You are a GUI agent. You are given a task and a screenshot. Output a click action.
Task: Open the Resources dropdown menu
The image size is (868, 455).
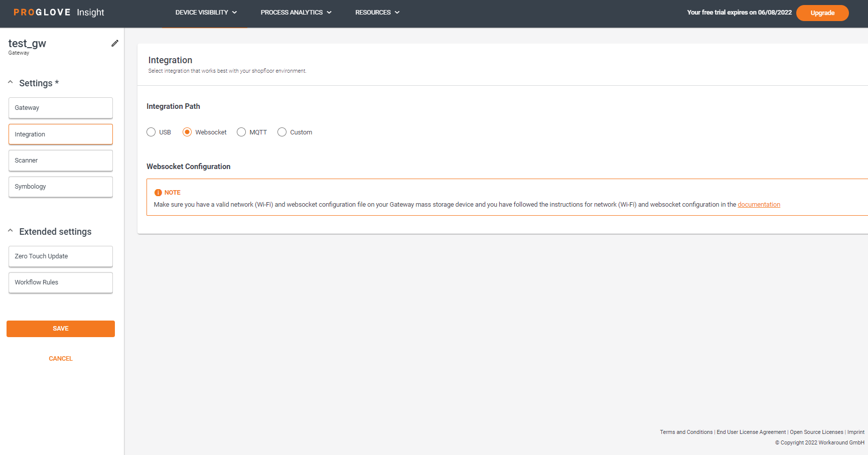click(x=377, y=13)
